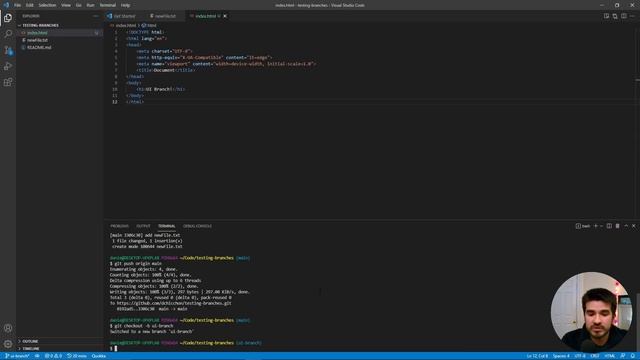Maximize the terminal panel with chevron up
The image size is (640, 360).
626,226
